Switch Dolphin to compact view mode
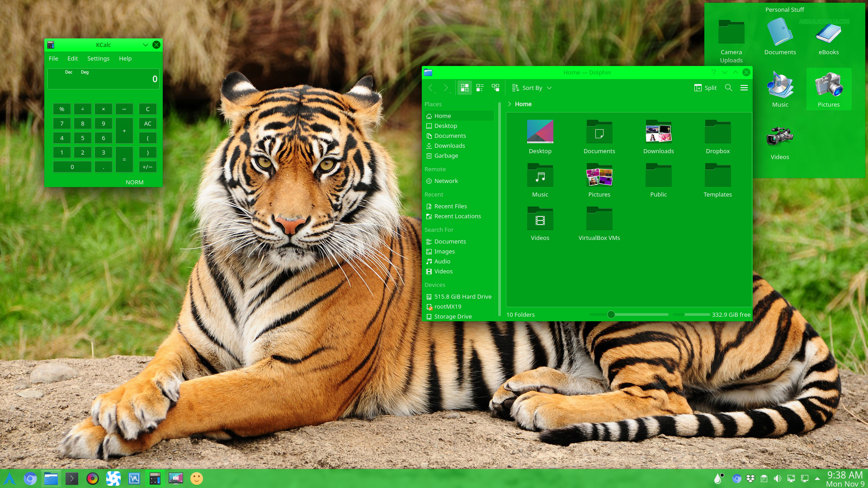This screenshot has height=488, width=868. (480, 88)
